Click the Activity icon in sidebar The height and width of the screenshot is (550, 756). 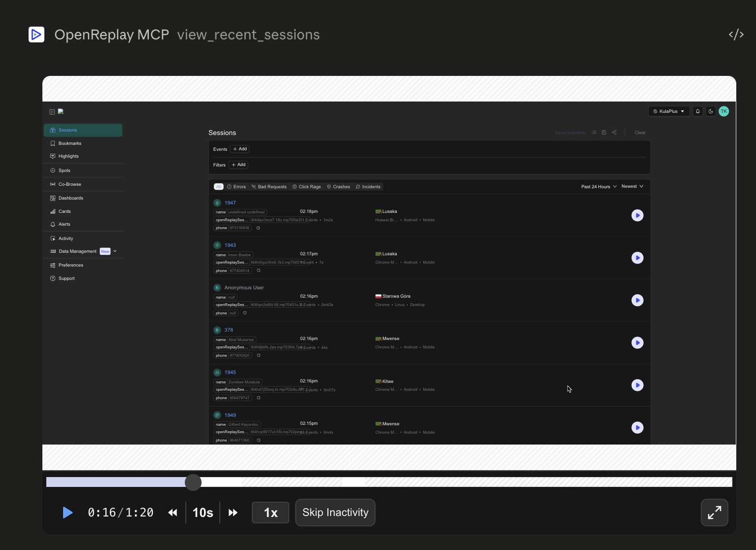pos(53,239)
